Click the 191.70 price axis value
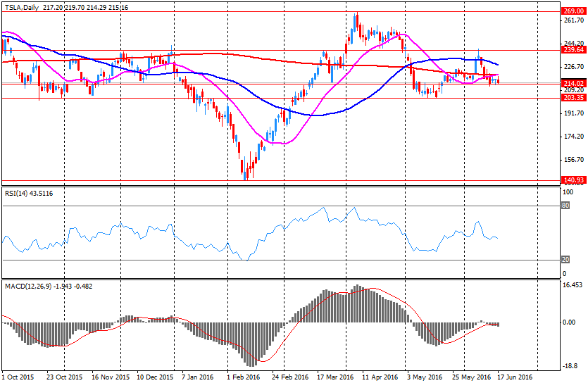 click(574, 113)
